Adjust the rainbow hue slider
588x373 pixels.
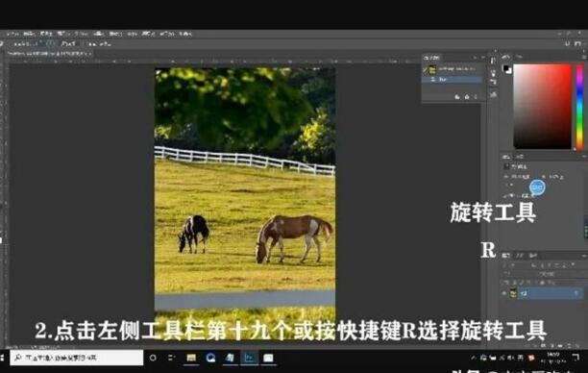point(579,107)
